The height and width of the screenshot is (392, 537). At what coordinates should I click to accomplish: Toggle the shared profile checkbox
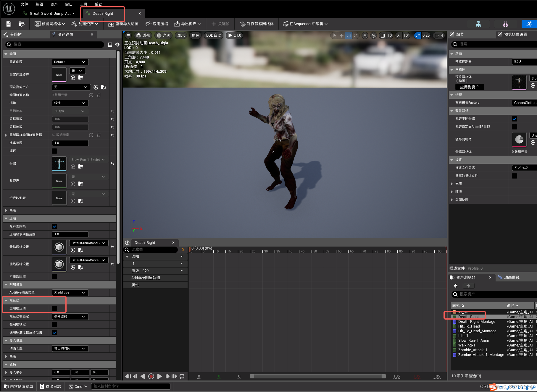pos(515,176)
